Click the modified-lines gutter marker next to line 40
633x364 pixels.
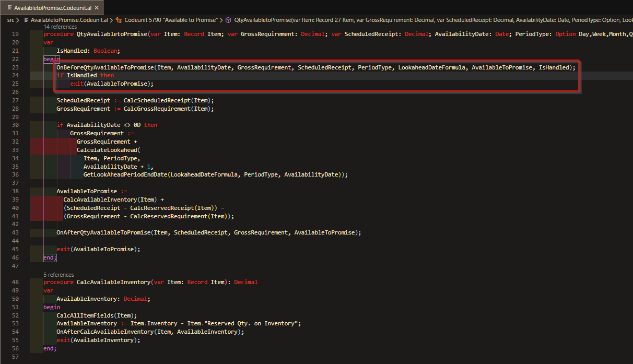pos(32,207)
